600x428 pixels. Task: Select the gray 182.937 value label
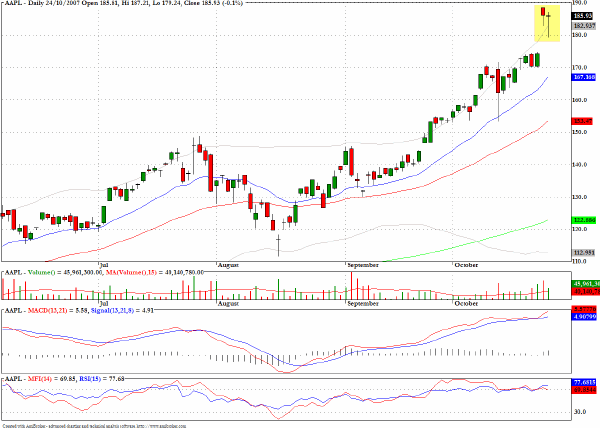pos(584,26)
